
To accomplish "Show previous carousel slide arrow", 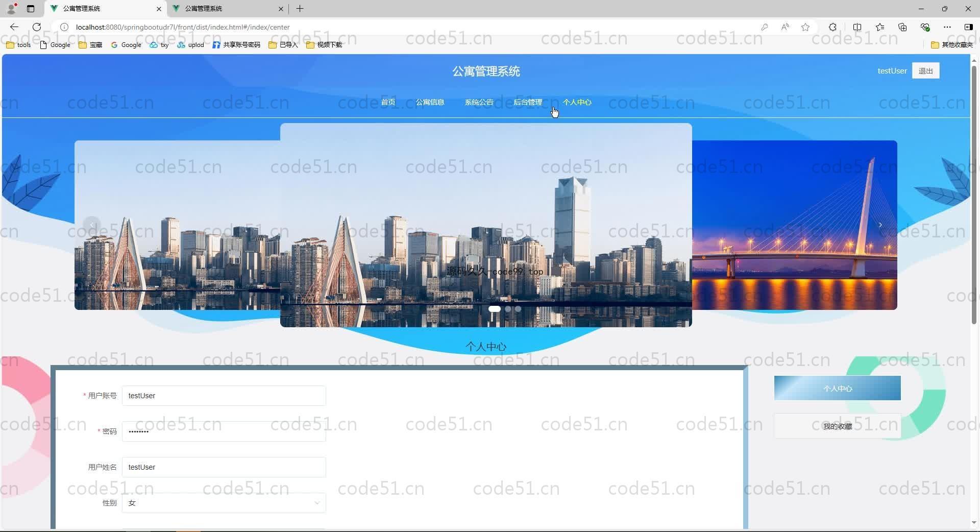I will (92, 225).
